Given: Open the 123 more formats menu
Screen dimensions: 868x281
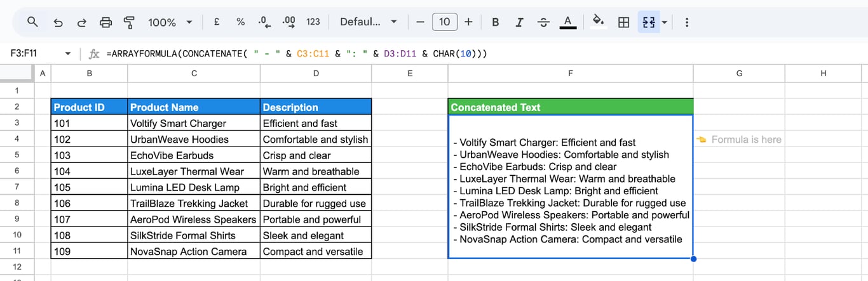Looking at the screenshot, I should 313,22.
